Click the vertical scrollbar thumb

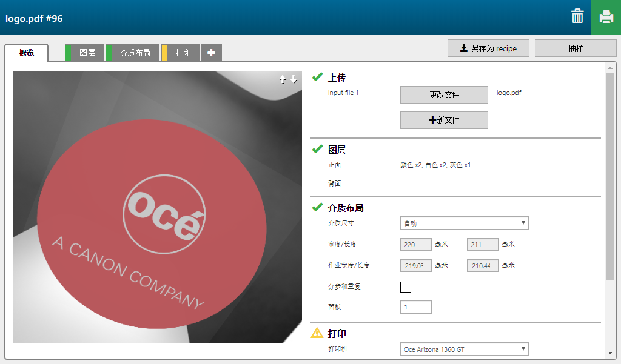610,176
